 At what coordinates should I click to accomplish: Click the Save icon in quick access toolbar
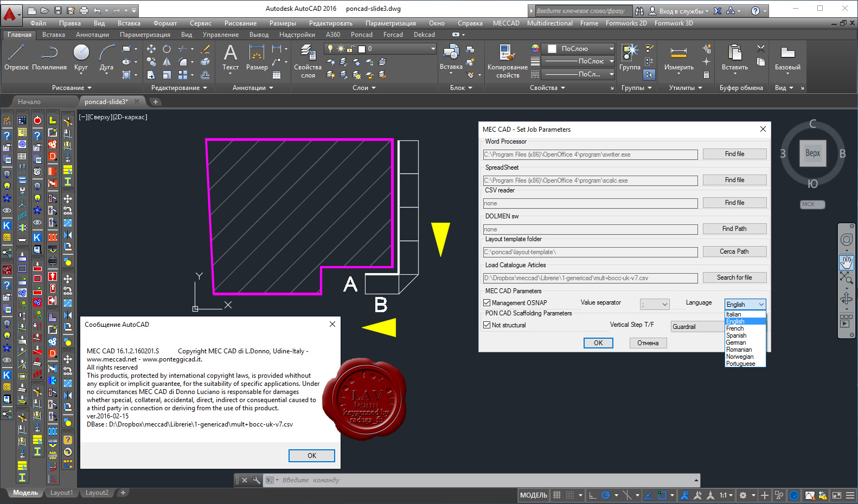click(58, 10)
